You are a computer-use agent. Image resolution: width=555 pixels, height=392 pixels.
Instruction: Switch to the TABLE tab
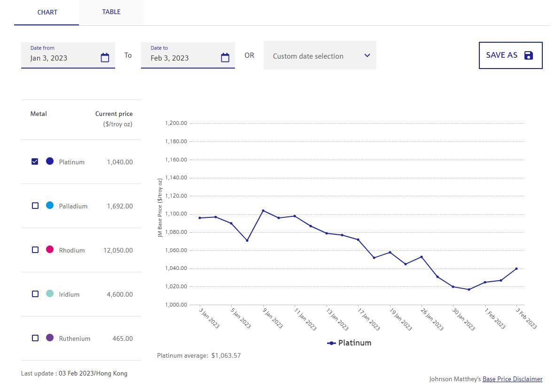tap(111, 12)
